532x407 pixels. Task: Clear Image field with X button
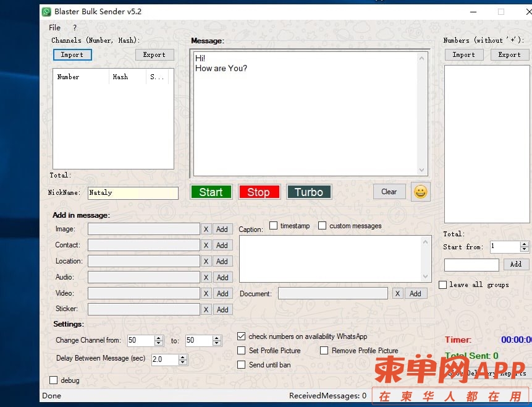pos(206,229)
